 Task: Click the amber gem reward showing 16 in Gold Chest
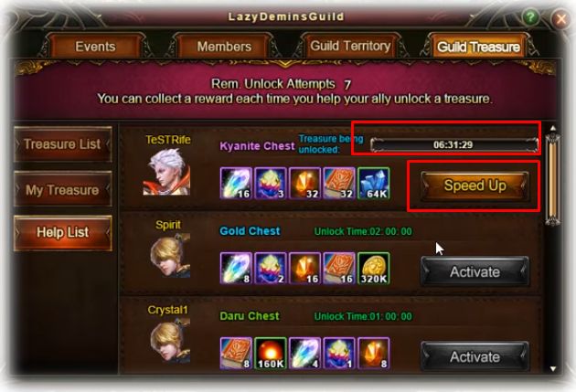pos(304,269)
